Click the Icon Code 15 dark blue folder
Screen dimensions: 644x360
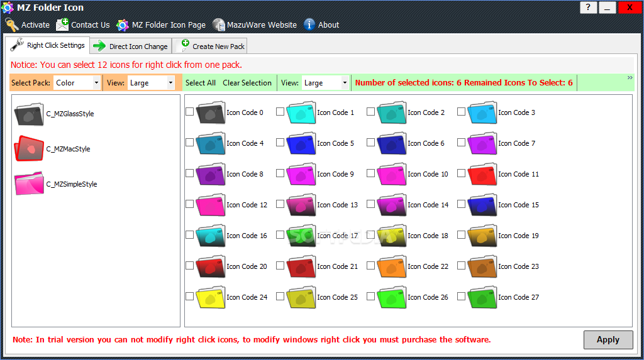[x=482, y=205]
